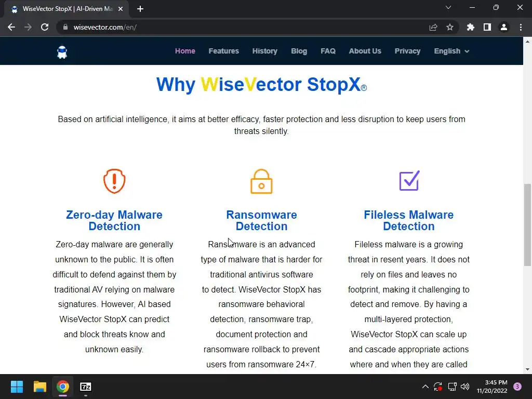Share this page icon in address bar
The image size is (532, 399).
coord(433,27)
